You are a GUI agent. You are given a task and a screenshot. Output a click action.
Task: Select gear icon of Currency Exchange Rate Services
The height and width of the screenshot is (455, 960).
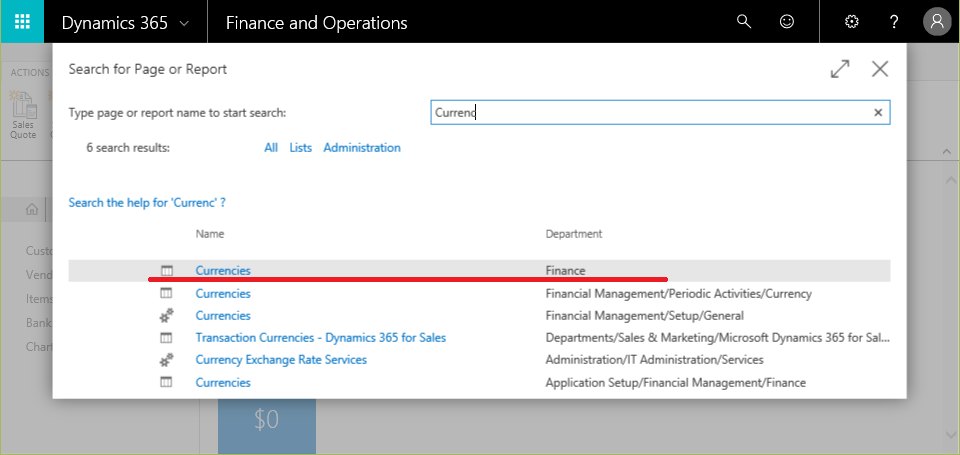[167, 359]
